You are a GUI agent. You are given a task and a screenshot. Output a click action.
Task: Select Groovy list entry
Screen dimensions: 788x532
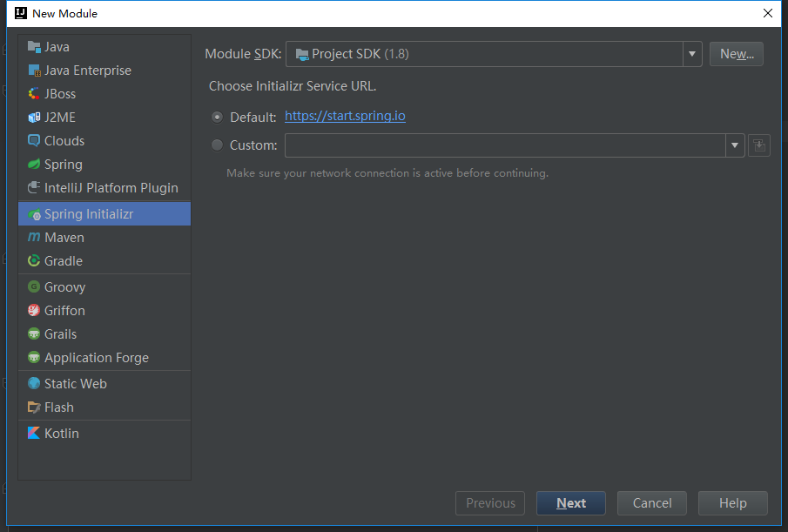[x=104, y=286]
